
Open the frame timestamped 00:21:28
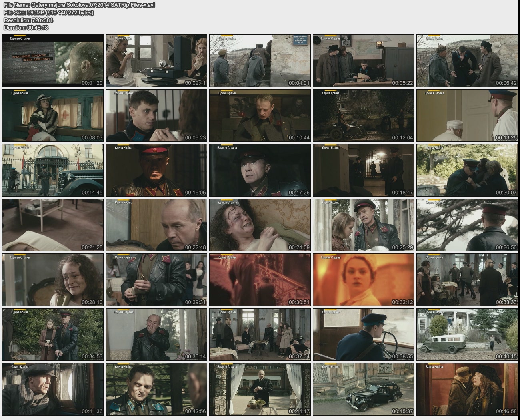click(x=53, y=225)
